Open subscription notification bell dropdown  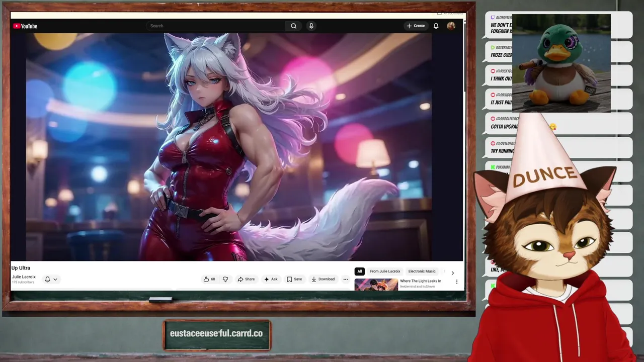(51, 279)
